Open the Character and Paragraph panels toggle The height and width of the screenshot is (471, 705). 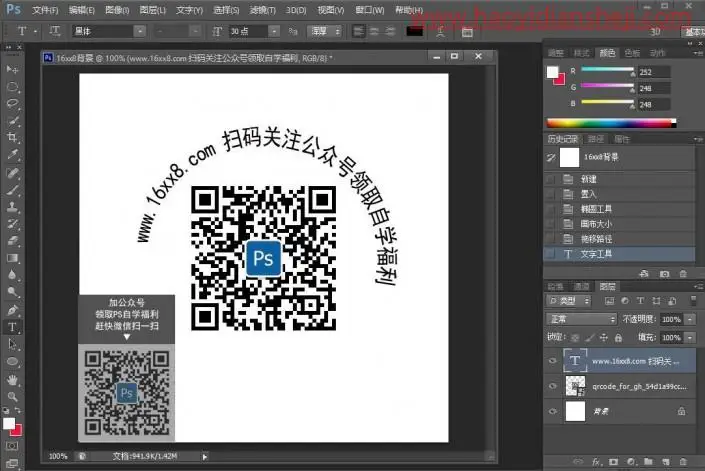[x=467, y=32]
